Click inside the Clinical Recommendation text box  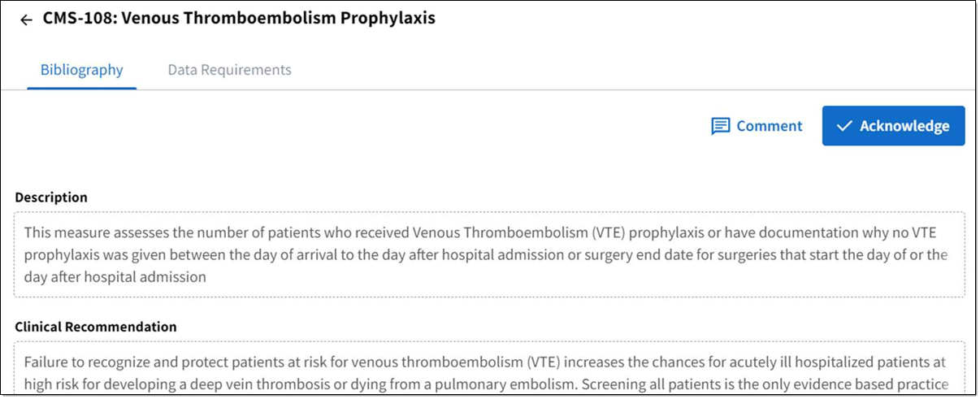click(x=489, y=368)
